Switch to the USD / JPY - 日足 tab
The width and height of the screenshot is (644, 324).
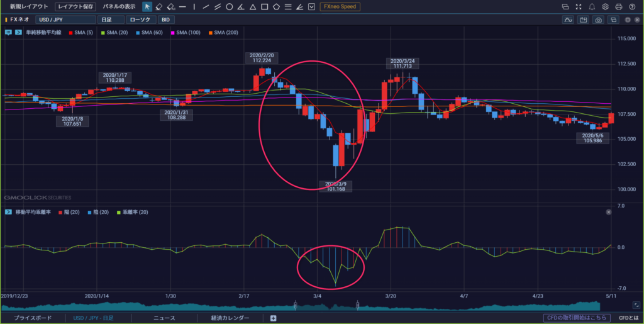(93, 318)
